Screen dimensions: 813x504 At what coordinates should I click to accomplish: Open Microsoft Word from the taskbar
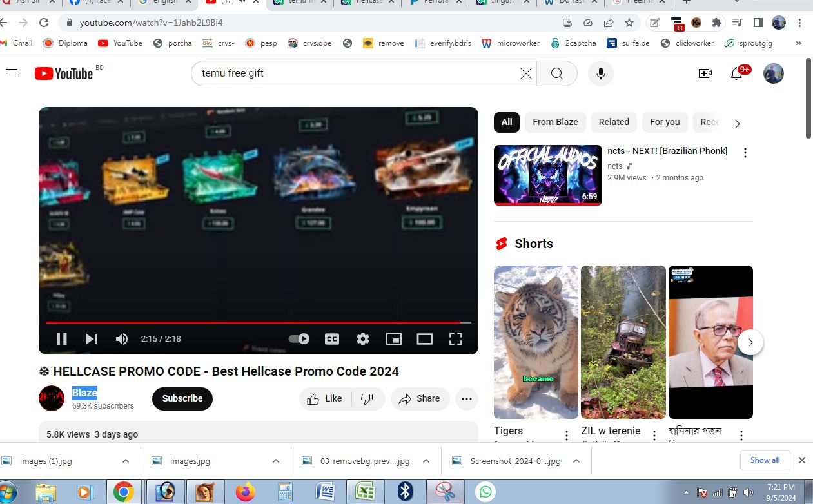[326, 492]
